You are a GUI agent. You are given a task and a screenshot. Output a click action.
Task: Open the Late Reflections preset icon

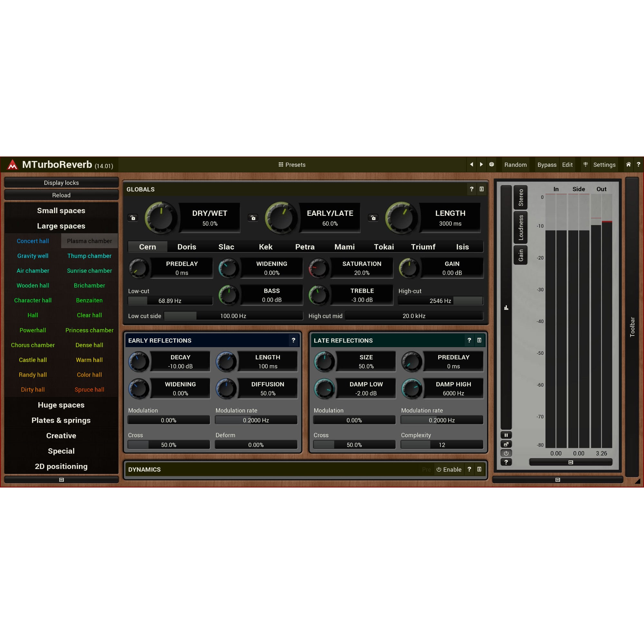click(479, 340)
